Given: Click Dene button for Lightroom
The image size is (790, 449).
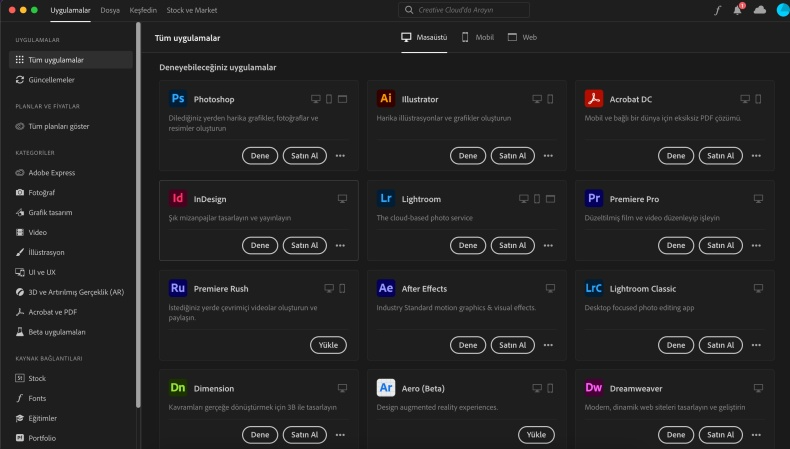Looking at the screenshot, I should click(468, 245).
